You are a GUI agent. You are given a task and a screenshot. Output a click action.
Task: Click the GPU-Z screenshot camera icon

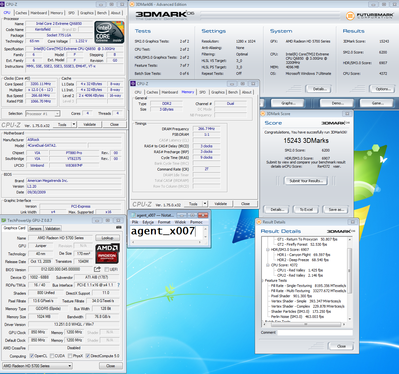point(119,227)
